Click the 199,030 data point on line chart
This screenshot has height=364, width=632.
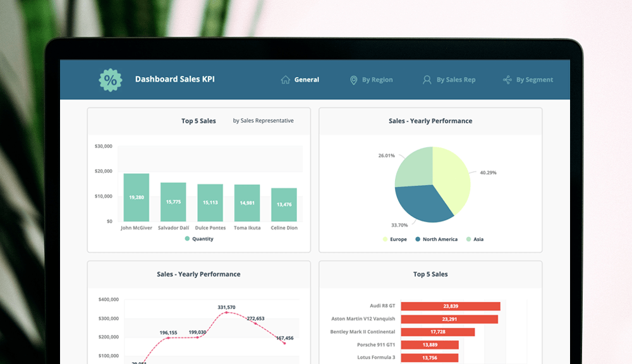(x=197, y=337)
